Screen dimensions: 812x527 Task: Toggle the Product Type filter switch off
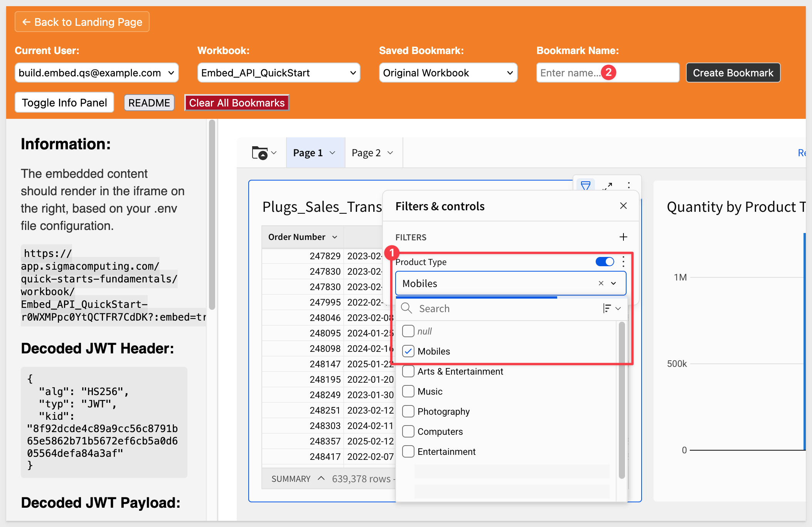[605, 262]
